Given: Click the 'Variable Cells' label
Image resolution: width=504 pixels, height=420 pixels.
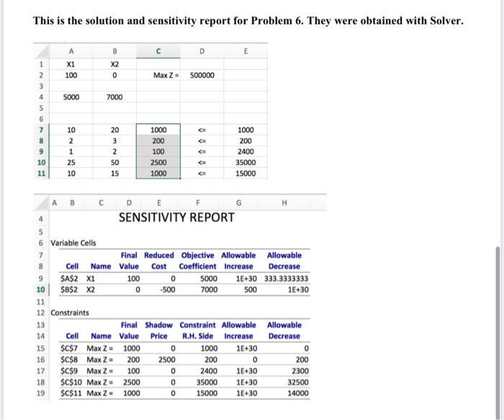Looking at the screenshot, I should 73,243.
